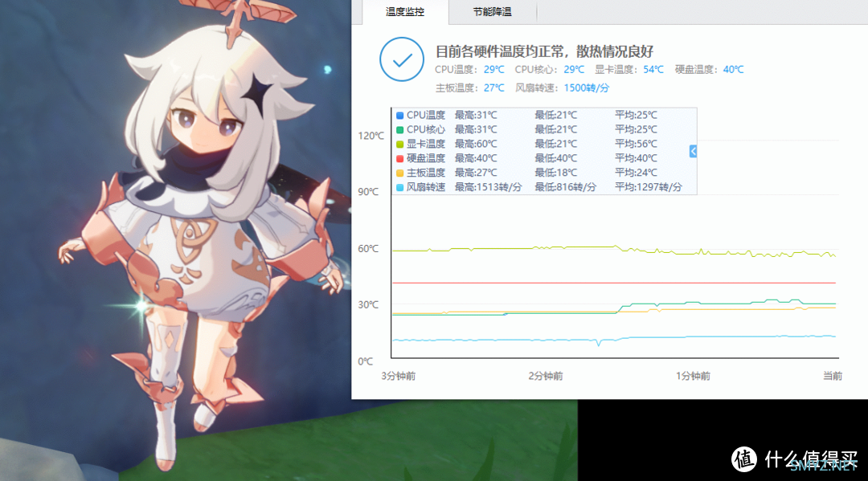Click the cyan 风扇转速 legend swatch
The image size is (868, 481).
click(x=400, y=188)
